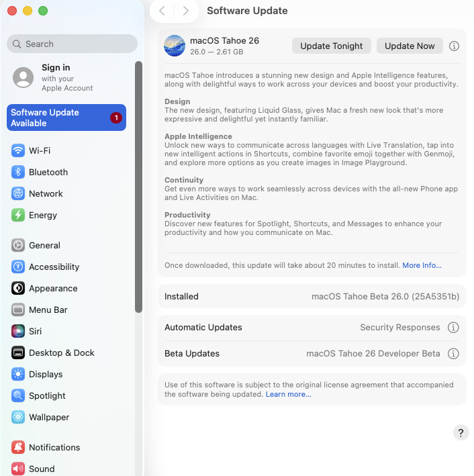Click the Productivity heading

(187, 215)
